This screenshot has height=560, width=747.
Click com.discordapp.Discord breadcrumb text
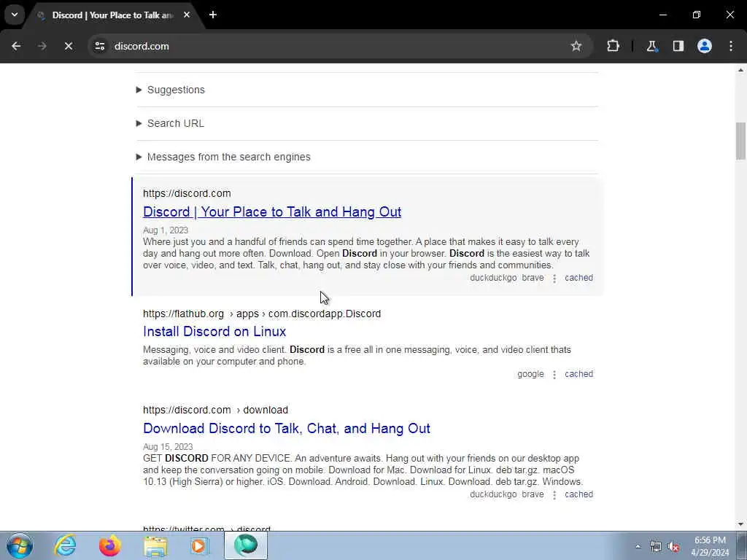325,314
